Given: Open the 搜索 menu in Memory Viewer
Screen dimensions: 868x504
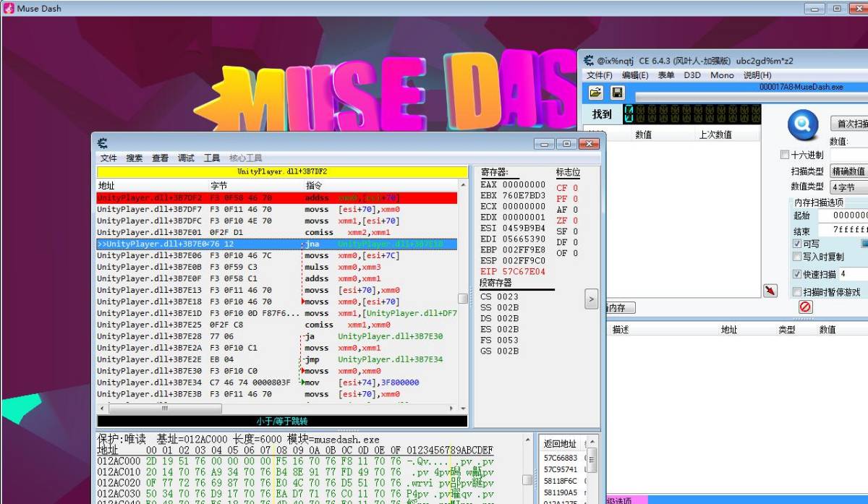Looking at the screenshot, I should (135, 158).
